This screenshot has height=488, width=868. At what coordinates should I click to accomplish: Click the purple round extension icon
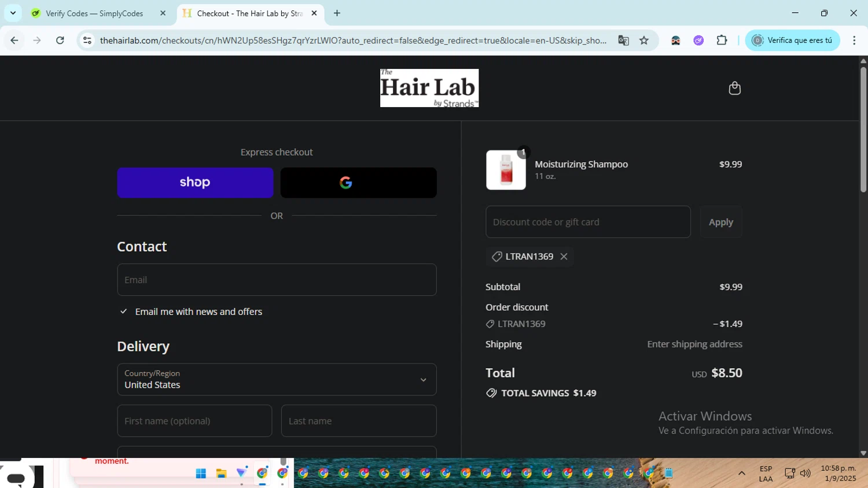click(698, 41)
